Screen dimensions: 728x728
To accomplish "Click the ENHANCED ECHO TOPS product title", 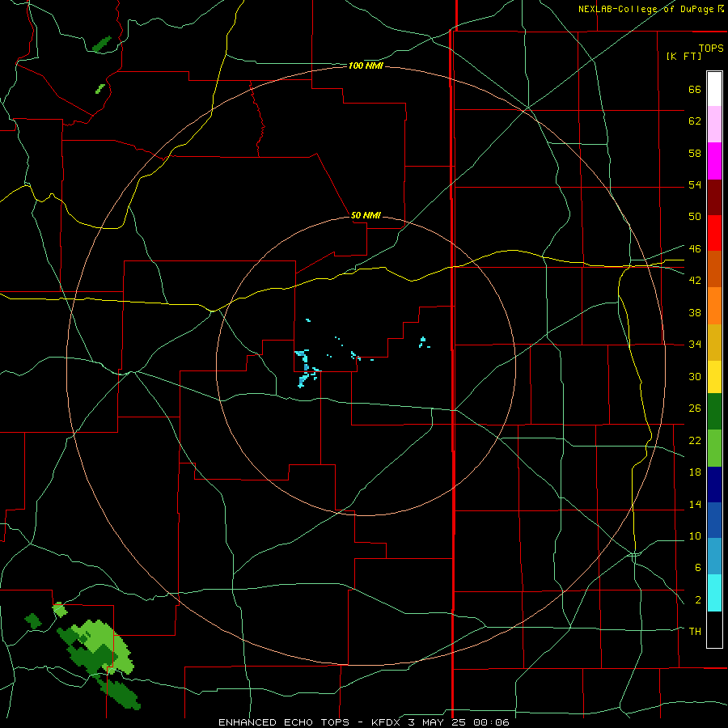I will 284,722.
